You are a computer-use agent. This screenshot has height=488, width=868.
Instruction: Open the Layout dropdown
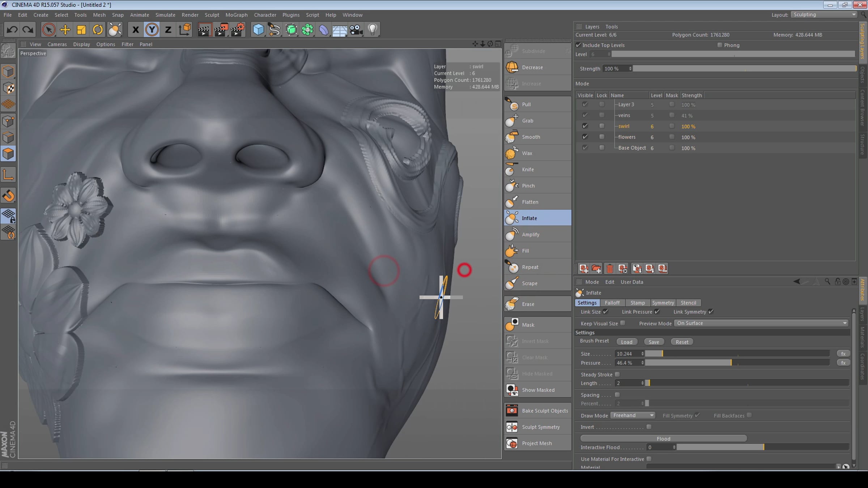(x=824, y=15)
